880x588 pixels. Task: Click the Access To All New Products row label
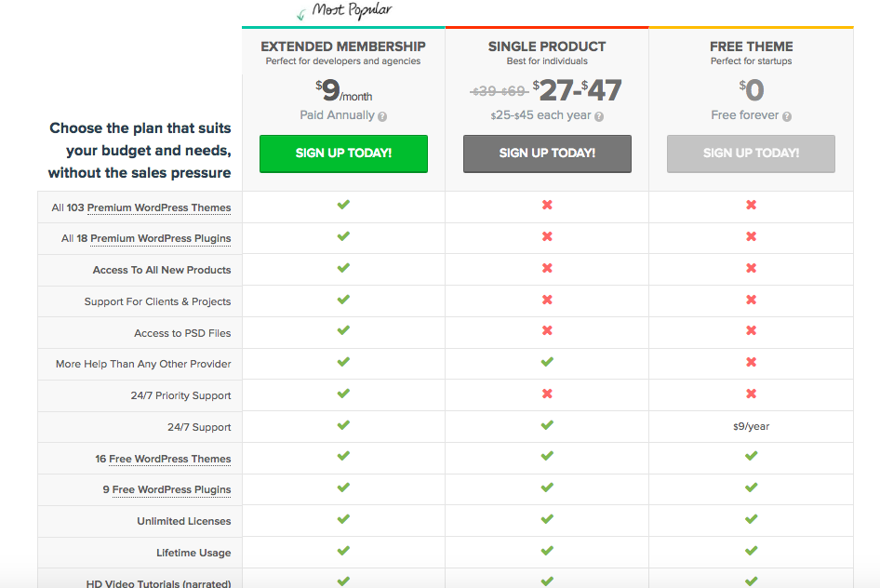pos(162,270)
